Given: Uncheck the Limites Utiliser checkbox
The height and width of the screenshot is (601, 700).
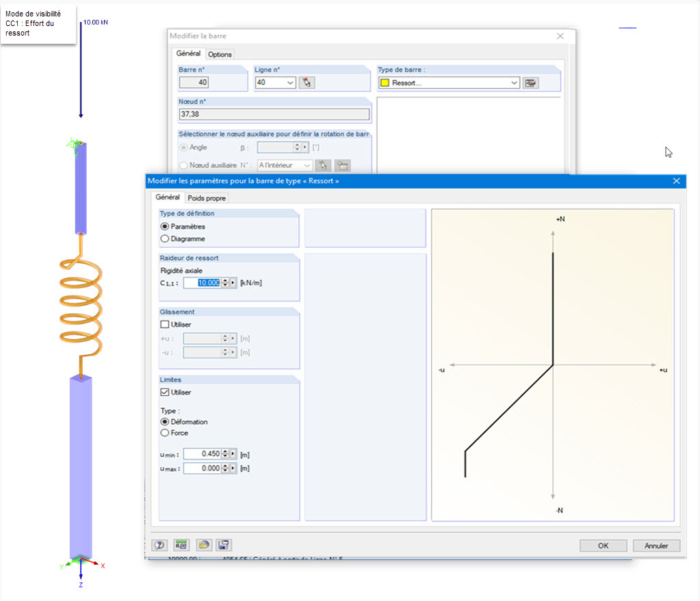Looking at the screenshot, I should click(x=165, y=392).
